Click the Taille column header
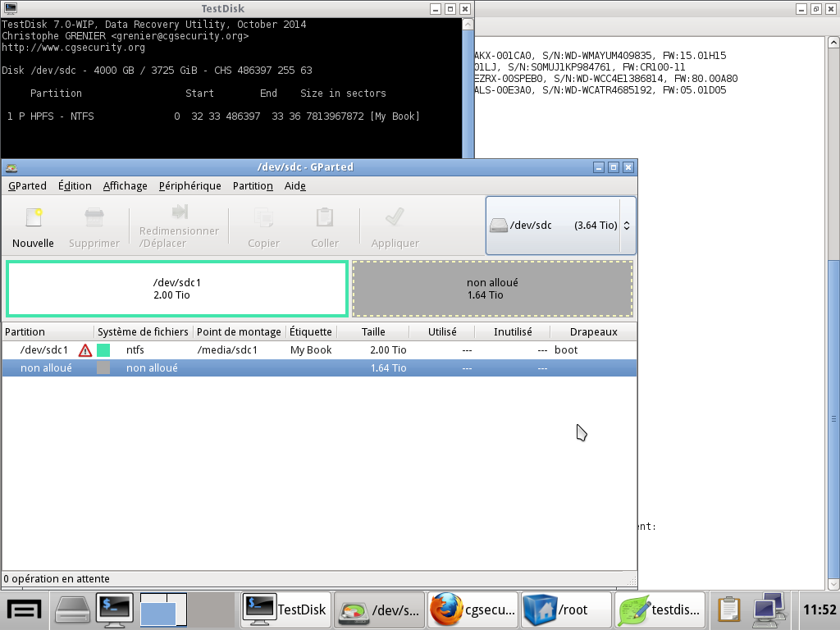 [x=373, y=332]
